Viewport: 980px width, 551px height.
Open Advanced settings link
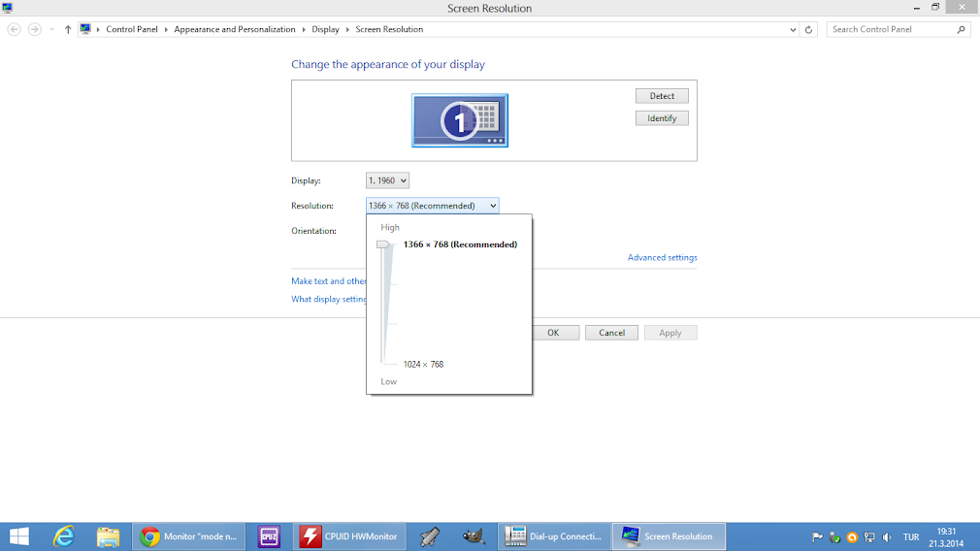tap(663, 257)
